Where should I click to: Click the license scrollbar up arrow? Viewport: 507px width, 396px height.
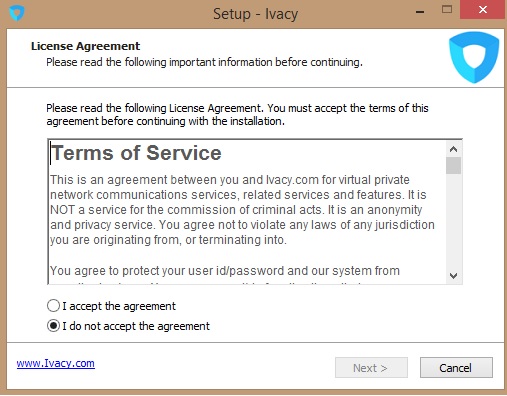pos(453,149)
